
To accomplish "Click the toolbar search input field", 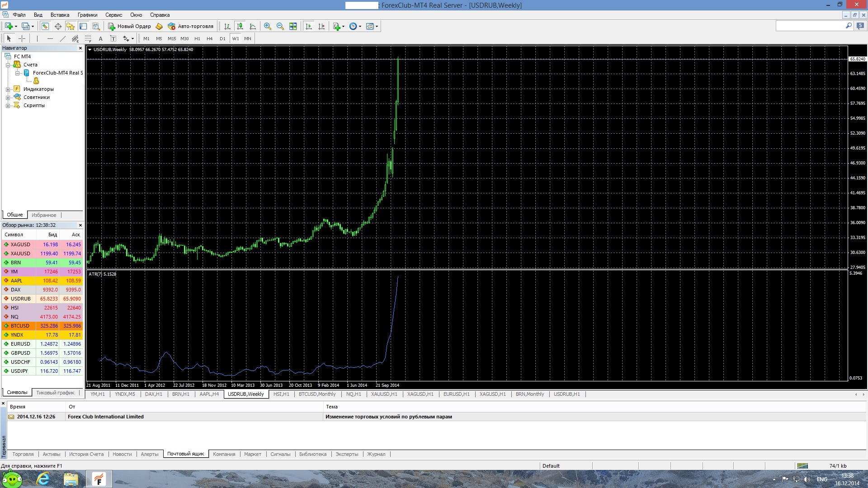I will [x=810, y=26].
